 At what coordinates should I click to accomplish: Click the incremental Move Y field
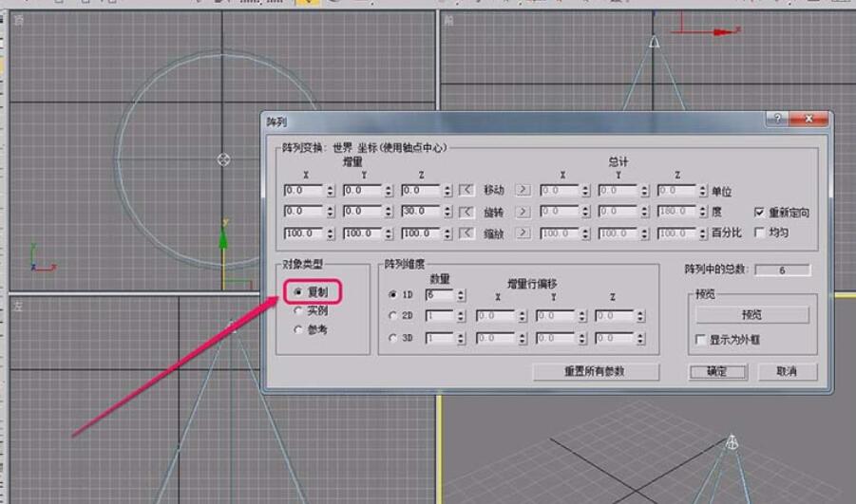pyautogui.click(x=363, y=191)
